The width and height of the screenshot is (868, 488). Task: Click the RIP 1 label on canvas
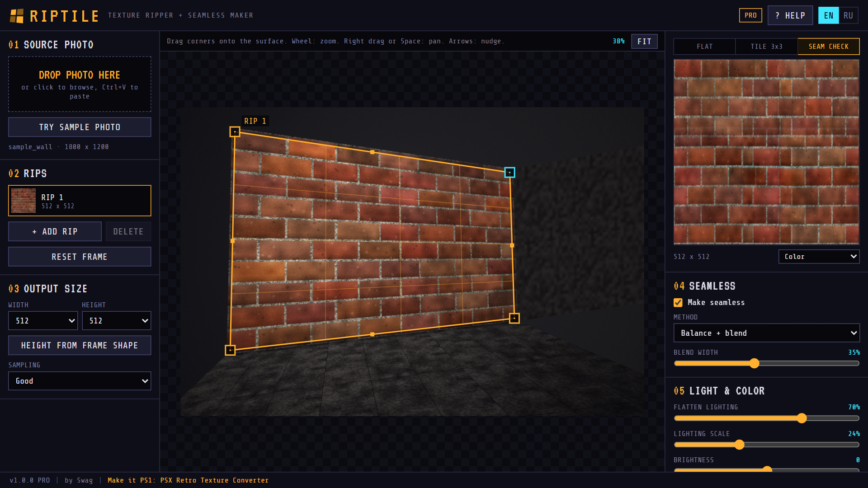click(255, 121)
